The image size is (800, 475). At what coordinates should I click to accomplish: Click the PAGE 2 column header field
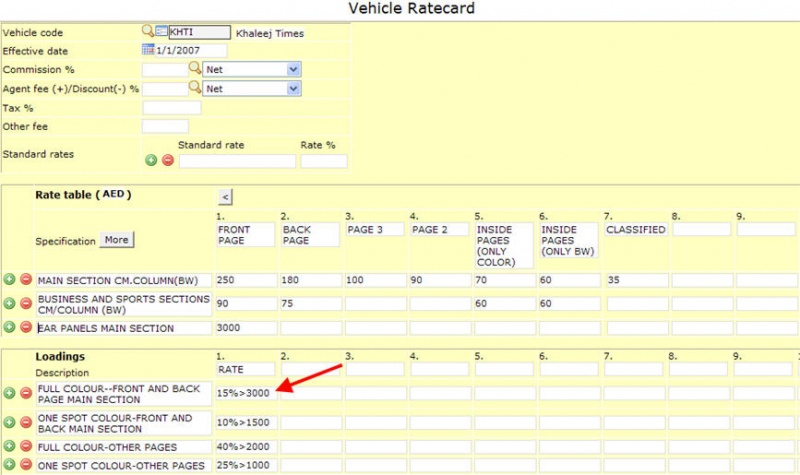coord(440,230)
